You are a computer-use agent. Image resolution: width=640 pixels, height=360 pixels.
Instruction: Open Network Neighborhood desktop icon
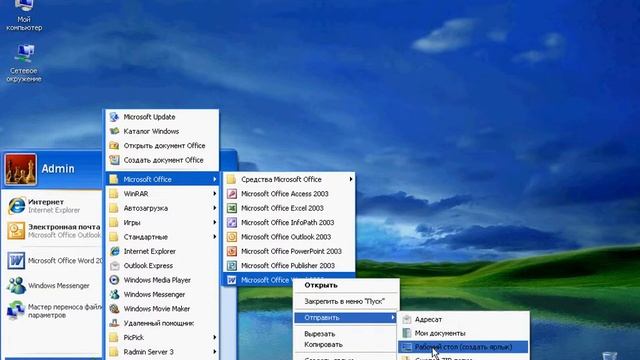pos(24,63)
